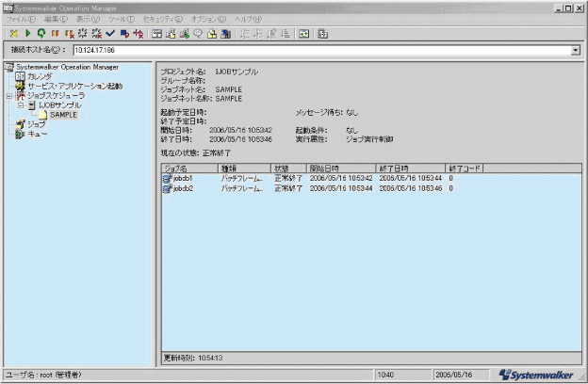Select カレンダ in the tree
The image size is (588, 384).
point(40,76)
